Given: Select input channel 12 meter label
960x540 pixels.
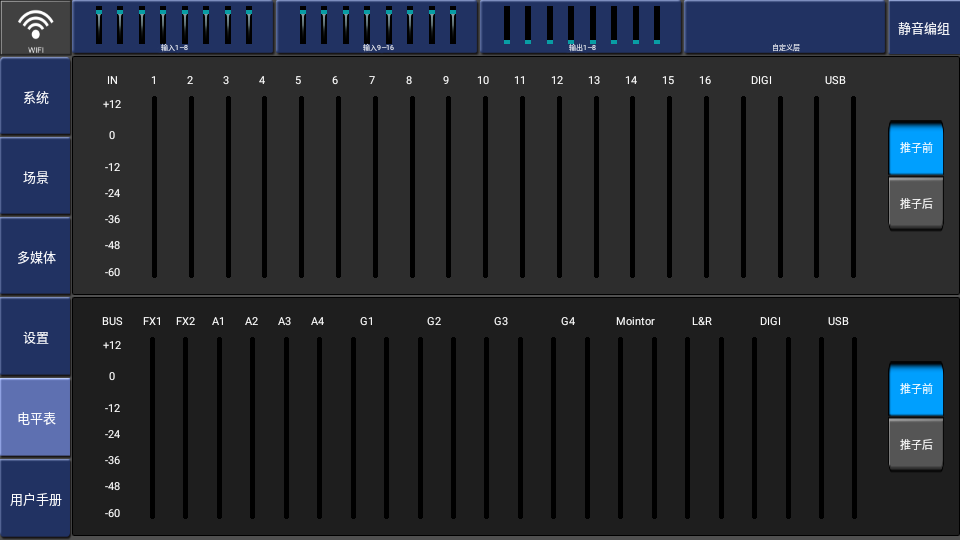Looking at the screenshot, I should tap(557, 80).
